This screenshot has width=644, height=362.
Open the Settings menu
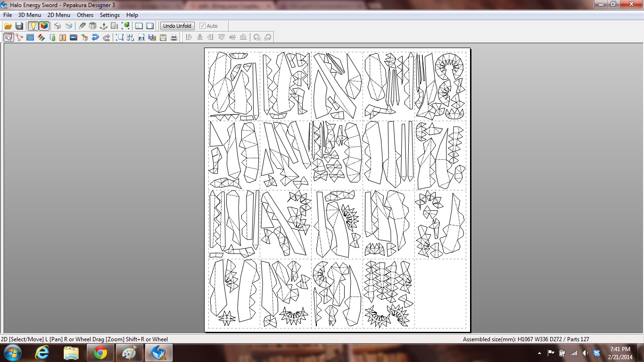[110, 15]
